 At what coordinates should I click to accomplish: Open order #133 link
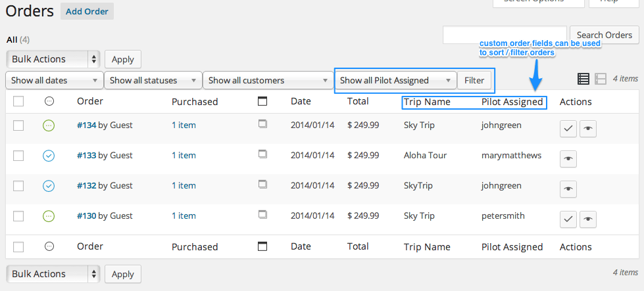[87, 156]
